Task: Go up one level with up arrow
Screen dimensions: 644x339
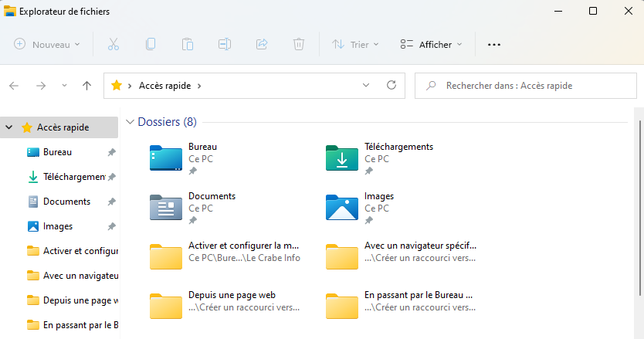Action: pos(86,86)
